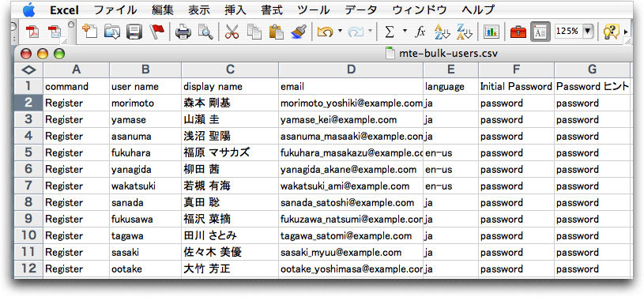Click cell 'Password ヒント'
Screen dimensions: 644x297
pos(593,87)
